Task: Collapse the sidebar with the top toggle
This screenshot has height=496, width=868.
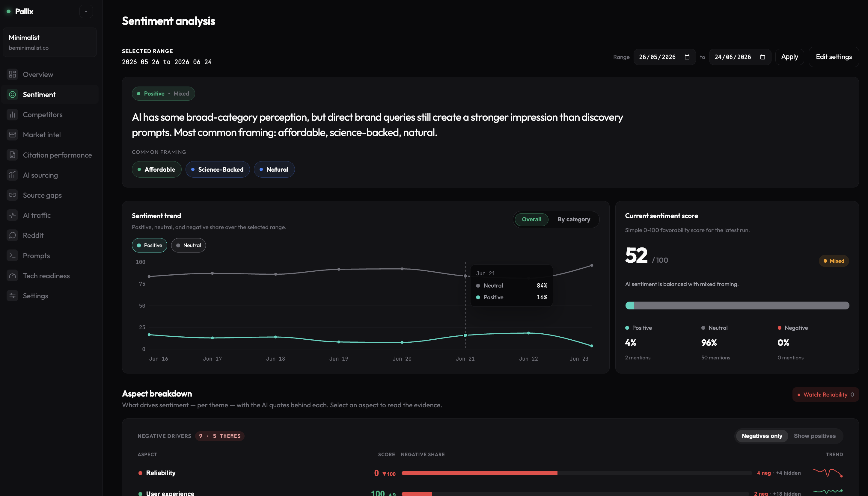Action: coord(86,11)
